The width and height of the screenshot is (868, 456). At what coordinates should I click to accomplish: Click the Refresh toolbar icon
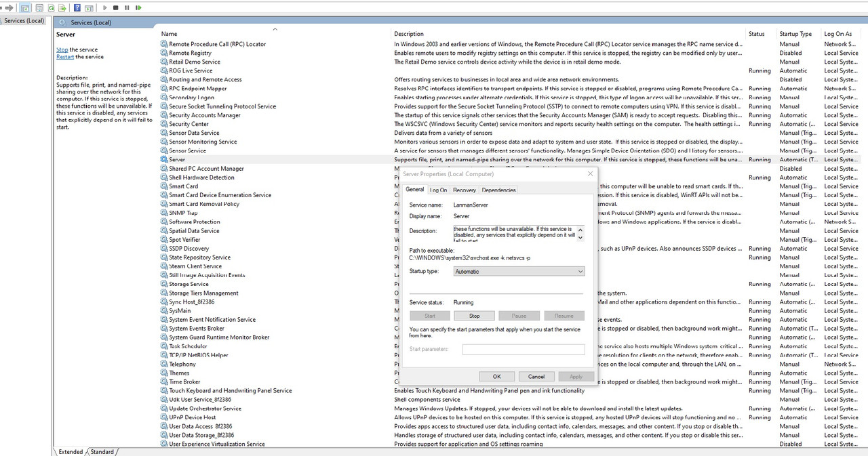coord(51,7)
